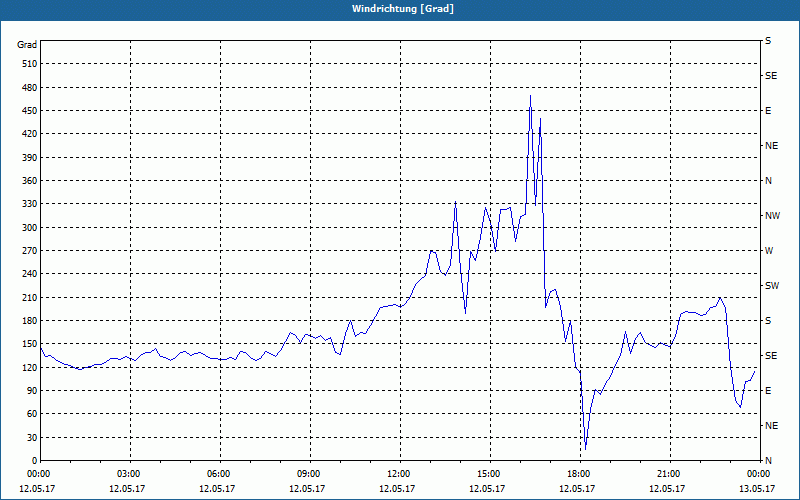Click the 03:00 time label
This screenshot has width=800, height=500.
[130, 474]
